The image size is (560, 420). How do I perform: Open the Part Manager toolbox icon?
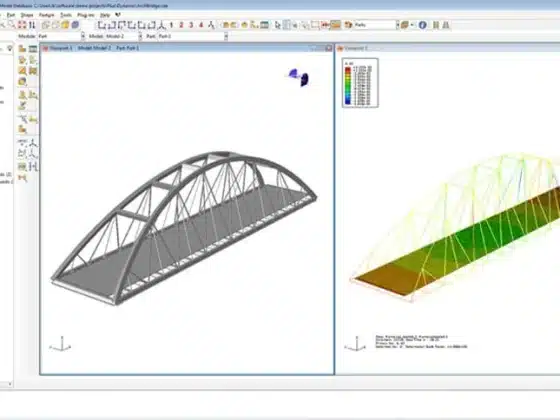pos(33,49)
